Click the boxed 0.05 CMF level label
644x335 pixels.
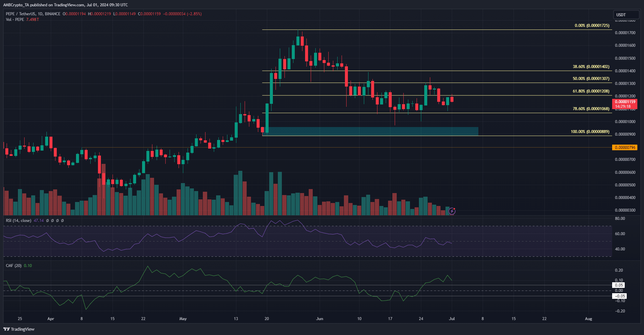619,285
